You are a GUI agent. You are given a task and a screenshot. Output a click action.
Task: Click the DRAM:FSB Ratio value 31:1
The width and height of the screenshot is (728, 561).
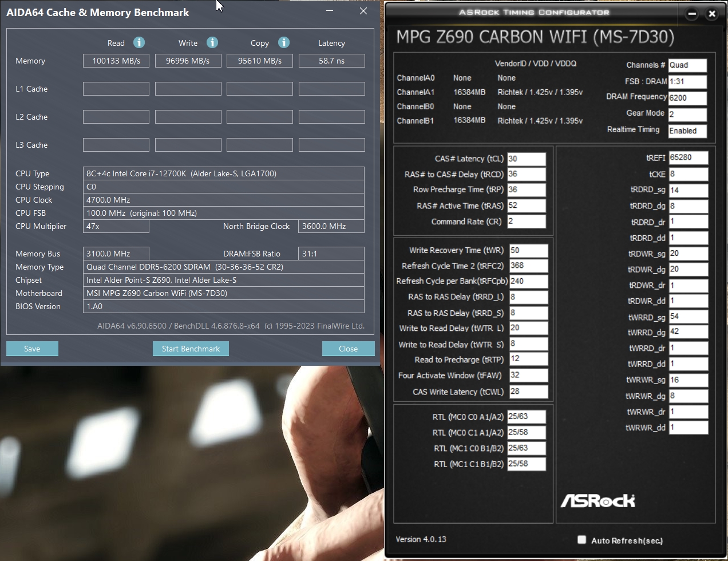tap(331, 254)
